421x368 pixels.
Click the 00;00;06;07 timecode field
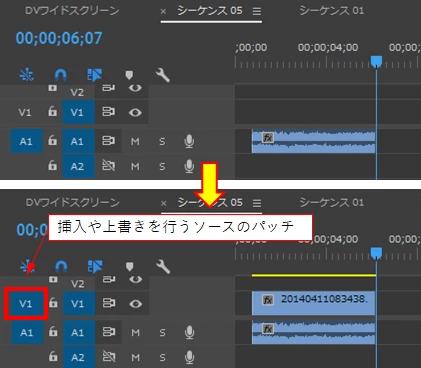coord(59,38)
